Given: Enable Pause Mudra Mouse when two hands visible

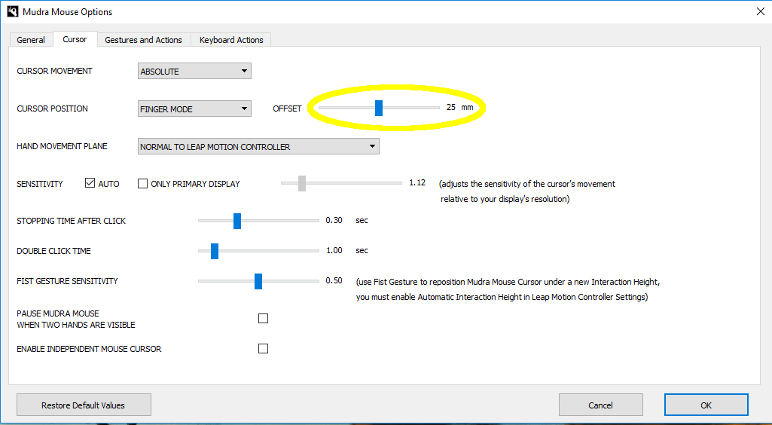Looking at the screenshot, I should coord(263,318).
